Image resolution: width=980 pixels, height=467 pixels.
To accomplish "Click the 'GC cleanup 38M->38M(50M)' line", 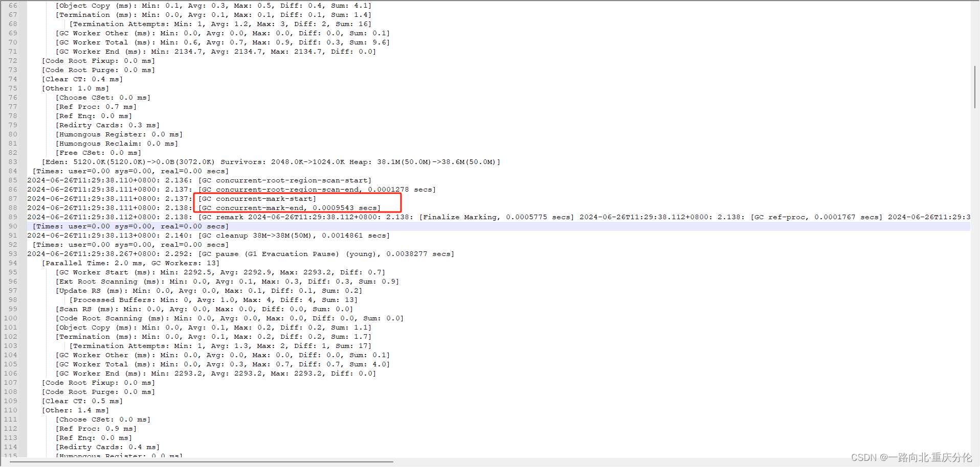I will [x=209, y=236].
